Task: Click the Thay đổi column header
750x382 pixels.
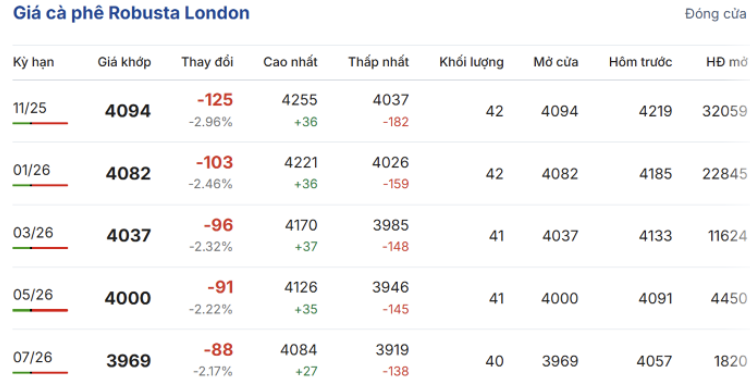Action: click(207, 62)
